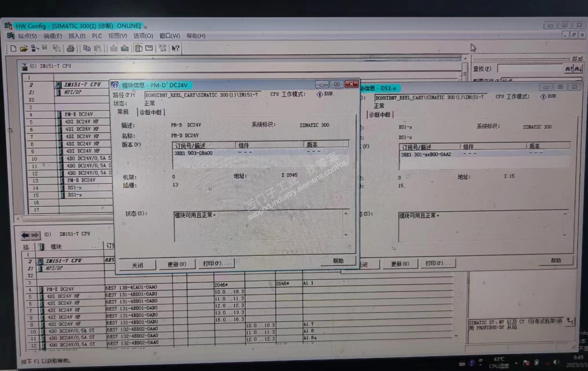Screen dimensions: 588x371
Task: Click the New station toolbar icon
Action: (x=13, y=48)
